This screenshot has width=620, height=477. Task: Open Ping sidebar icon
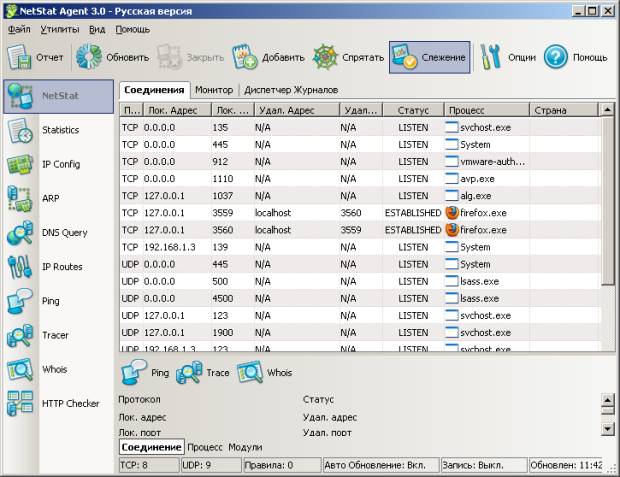[x=20, y=301]
